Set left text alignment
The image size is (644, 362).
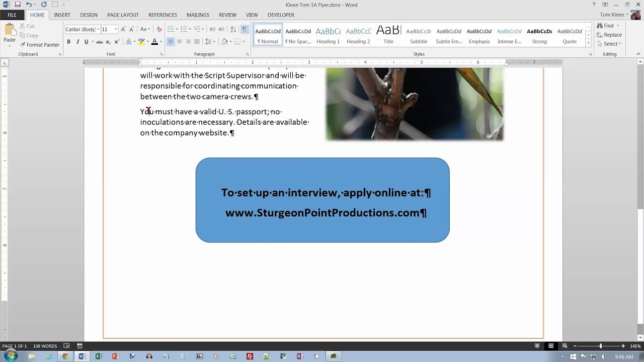[x=171, y=42]
